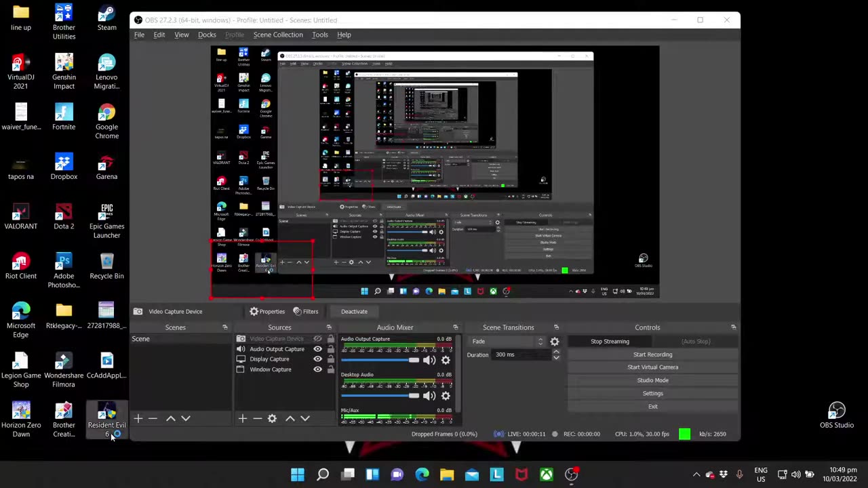This screenshot has width=868, height=488.
Task: Remove the selected scene with the minus icon
Action: (153, 418)
